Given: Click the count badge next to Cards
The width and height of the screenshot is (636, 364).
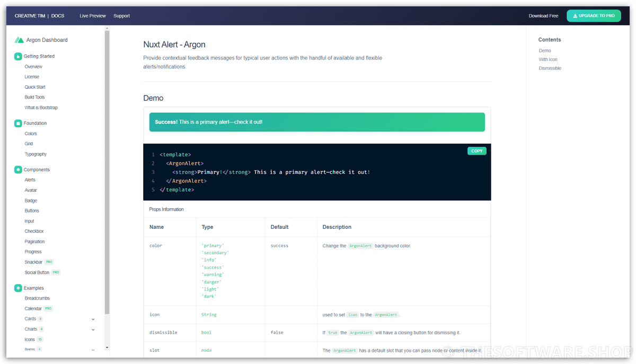Looking at the screenshot, I should coord(40,319).
